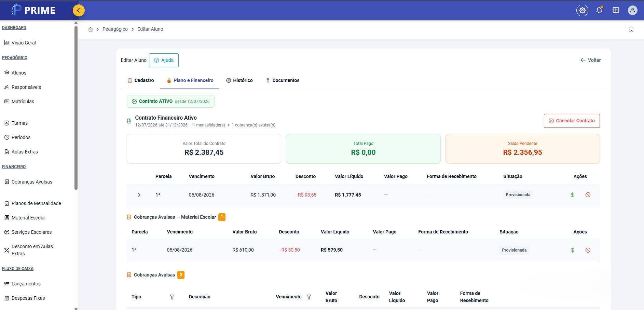
Task: Click the Turmas icon in sidebar
Action: coord(7,123)
